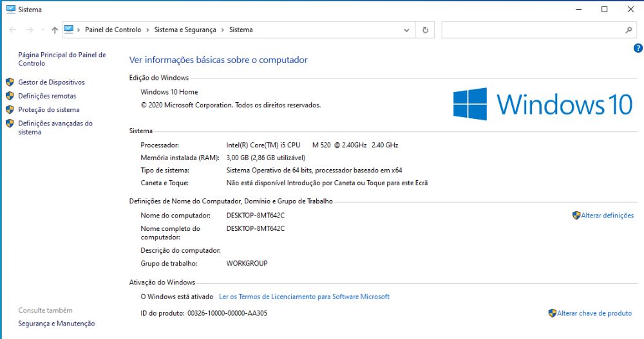Image resolution: width=644 pixels, height=339 pixels.
Task: Open Definições remotas
Action: click(x=47, y=96)
